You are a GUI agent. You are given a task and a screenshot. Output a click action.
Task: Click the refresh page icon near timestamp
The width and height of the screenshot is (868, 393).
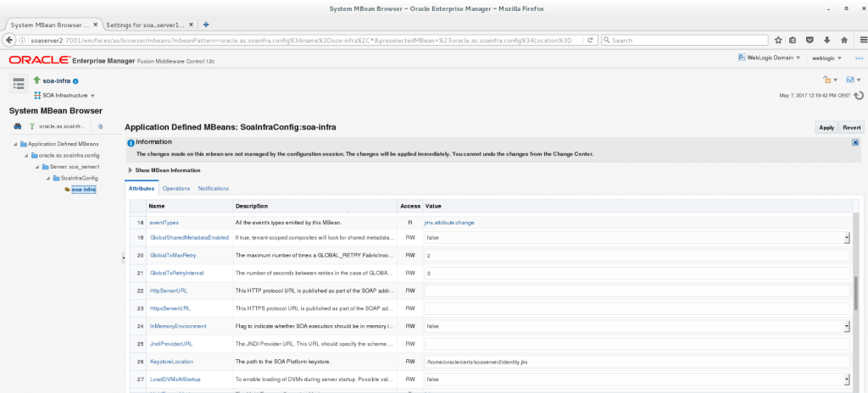click(858, 96)
